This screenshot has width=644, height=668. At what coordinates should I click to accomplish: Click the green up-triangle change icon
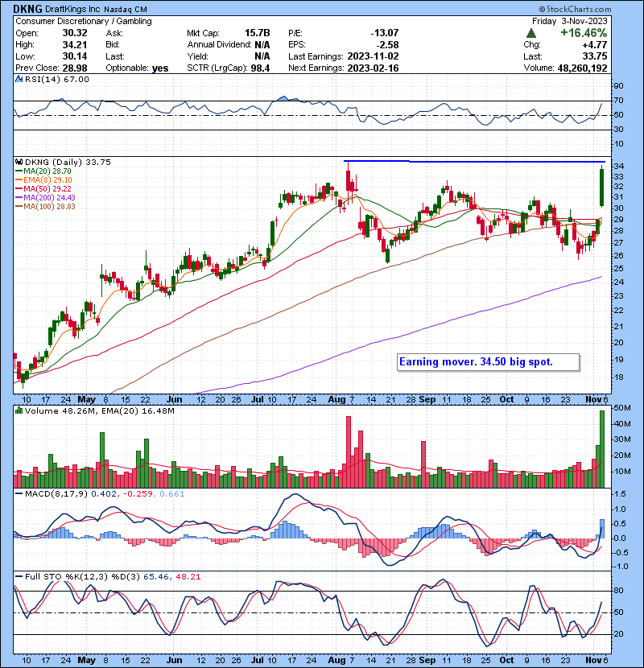coord(530,33)
